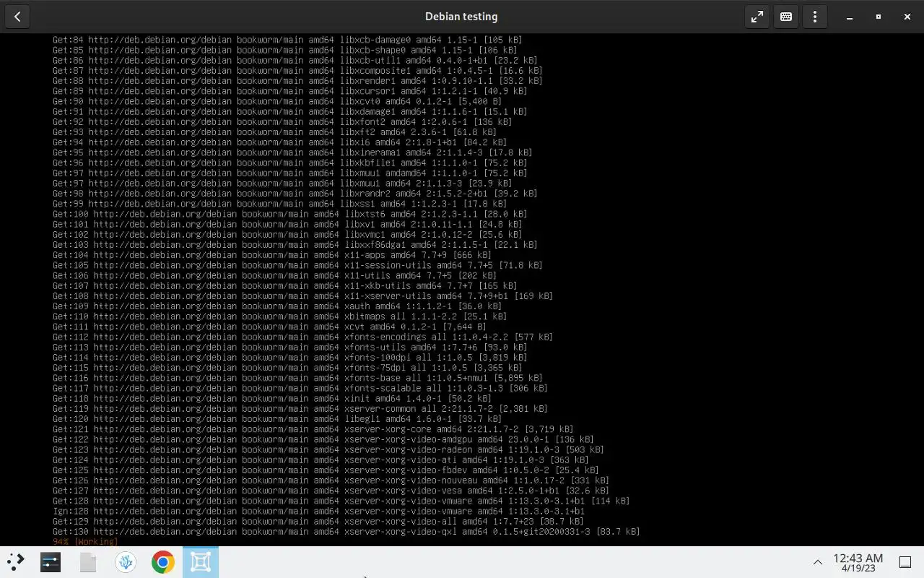Screen dimensions: 924x578
Task: Click the Get:118 xinit line
Action: (271, 398)
